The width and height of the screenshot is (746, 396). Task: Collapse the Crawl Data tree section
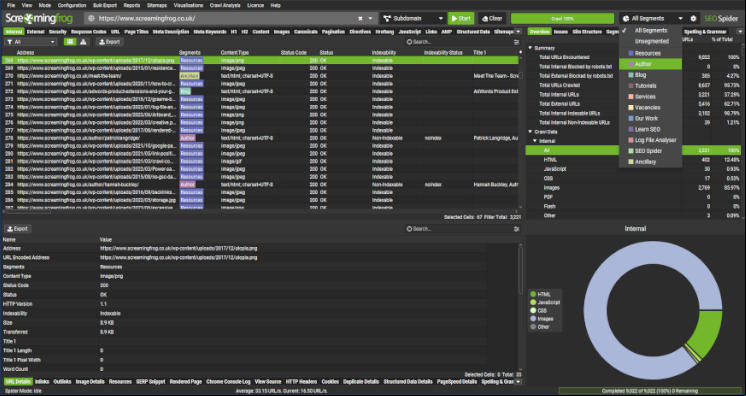530,132
